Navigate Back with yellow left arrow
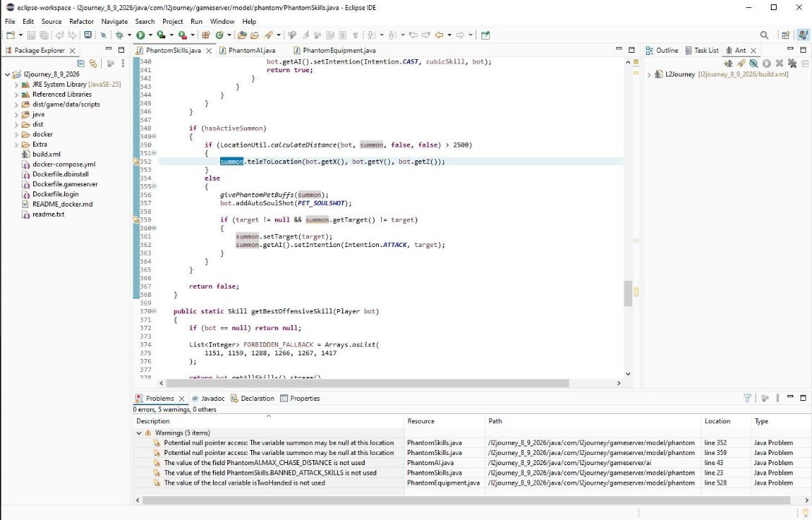The height and width of the screenshot is (520, 812). point(439,35)
